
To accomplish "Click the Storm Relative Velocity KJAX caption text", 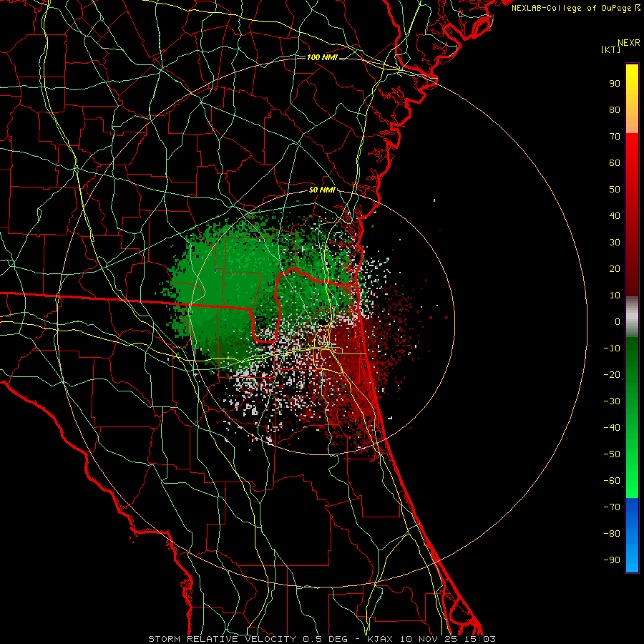I will [x=322, y=639].
